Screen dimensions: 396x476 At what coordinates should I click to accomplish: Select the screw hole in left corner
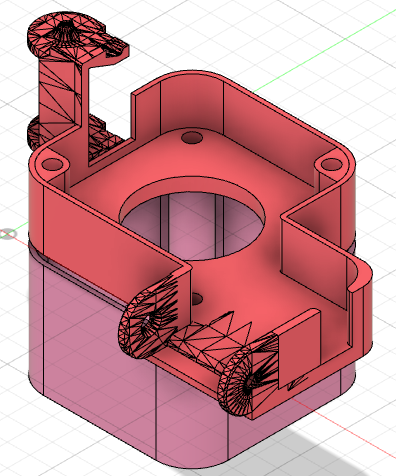click(x=53, y=164)
